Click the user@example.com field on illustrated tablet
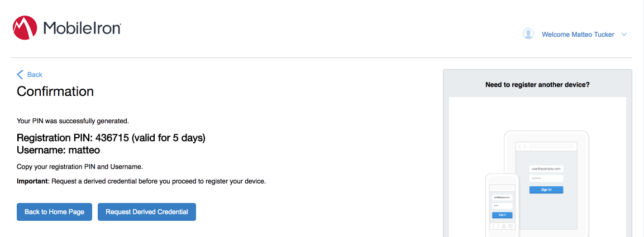The image size is (644, 237). point(546,168)
